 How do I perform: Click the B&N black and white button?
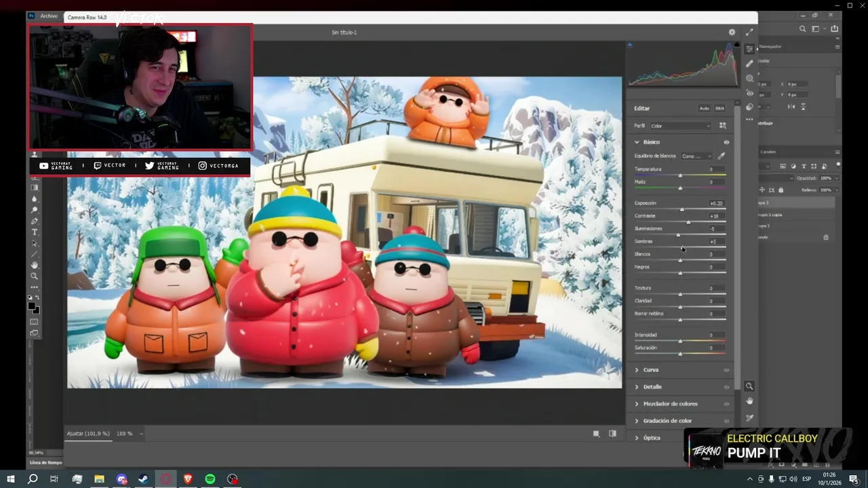tap(719, 108)
